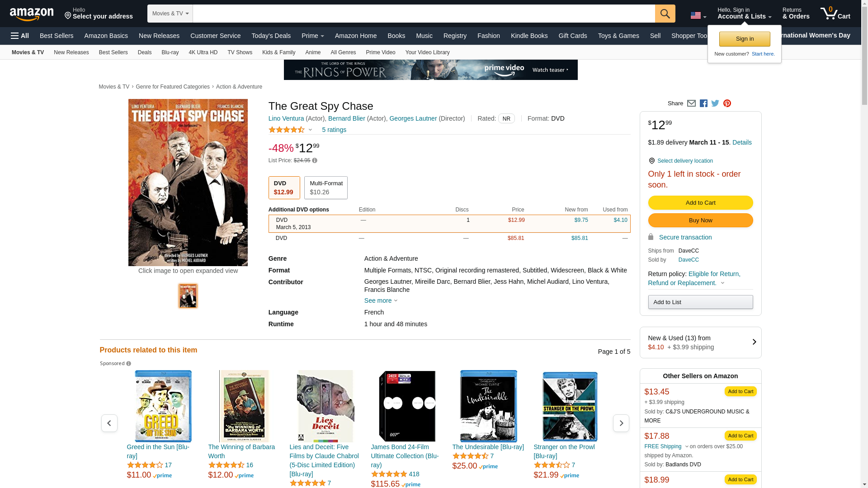Share on Pinterest icon
This screenshot has width=868, height=488.
tap(727, 103)
